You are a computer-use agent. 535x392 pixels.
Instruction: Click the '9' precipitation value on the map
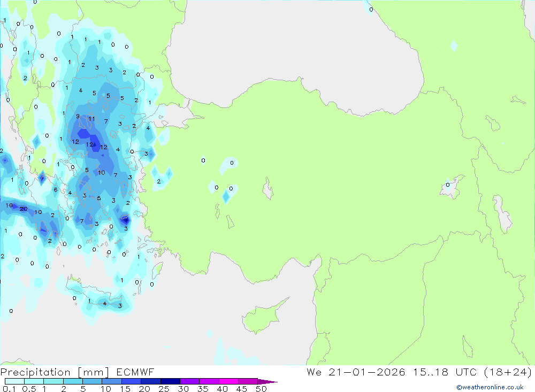coord(78,117)
